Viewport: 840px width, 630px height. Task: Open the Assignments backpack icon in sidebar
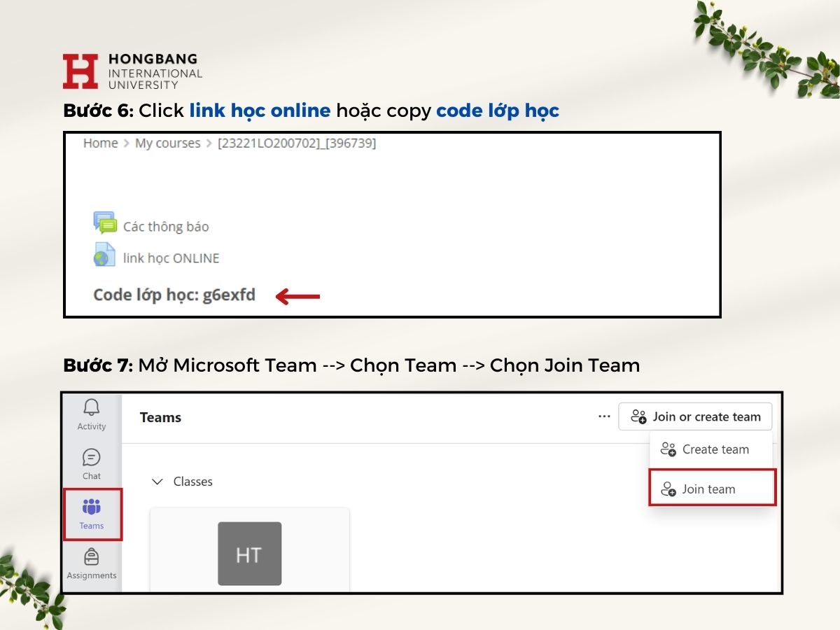click(x=91, y=557)
